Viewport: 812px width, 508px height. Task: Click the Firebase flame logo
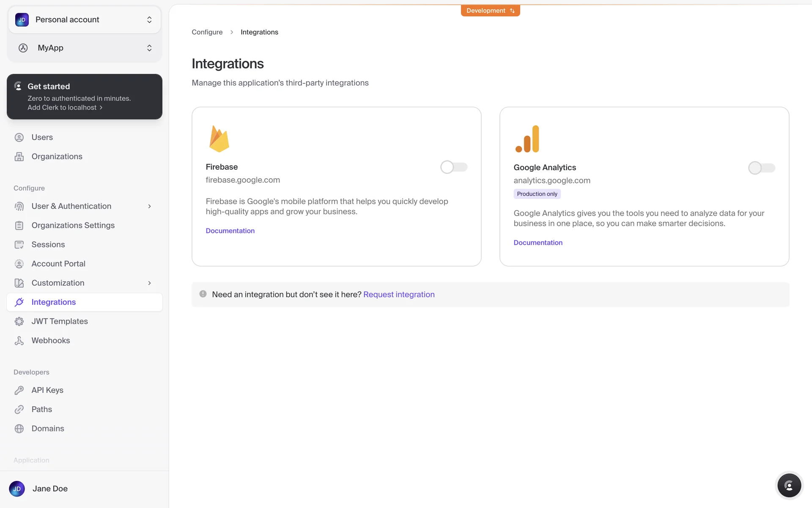[219, 139]
